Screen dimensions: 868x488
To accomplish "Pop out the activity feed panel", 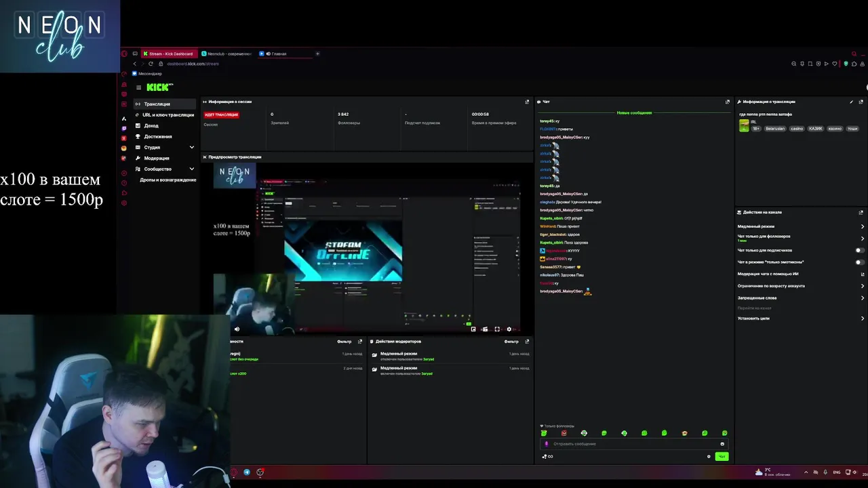I will click(360, 342).
